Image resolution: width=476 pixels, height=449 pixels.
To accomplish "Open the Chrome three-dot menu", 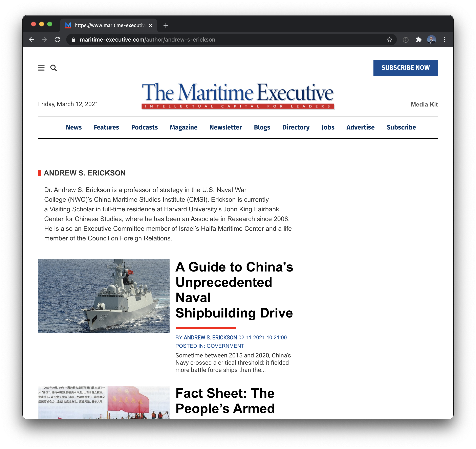I will (x=444, y=40).
